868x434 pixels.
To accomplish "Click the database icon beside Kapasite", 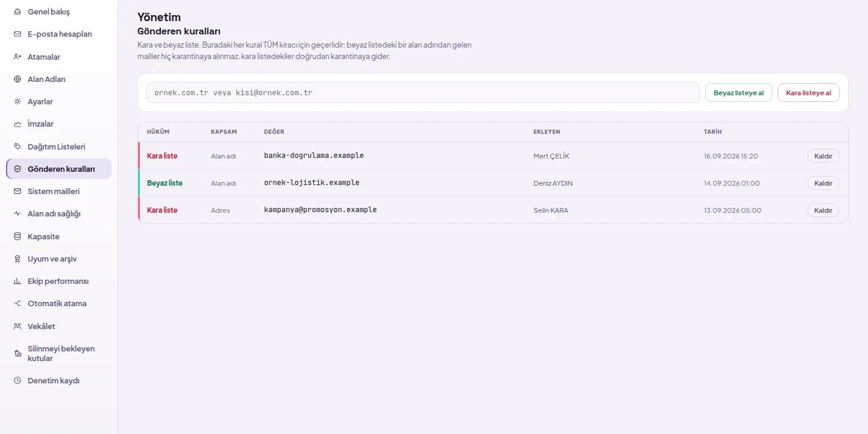I will click(x=17, y=237).
